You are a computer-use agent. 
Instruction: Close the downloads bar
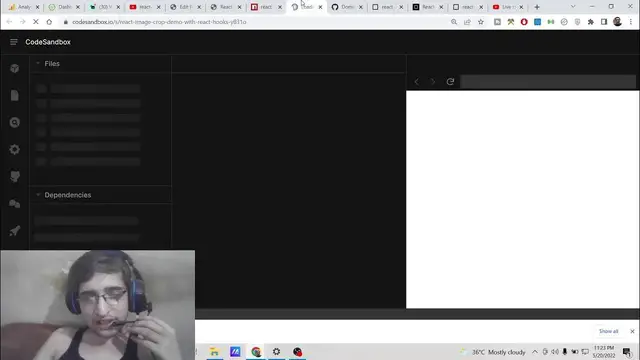pos(632,331)
